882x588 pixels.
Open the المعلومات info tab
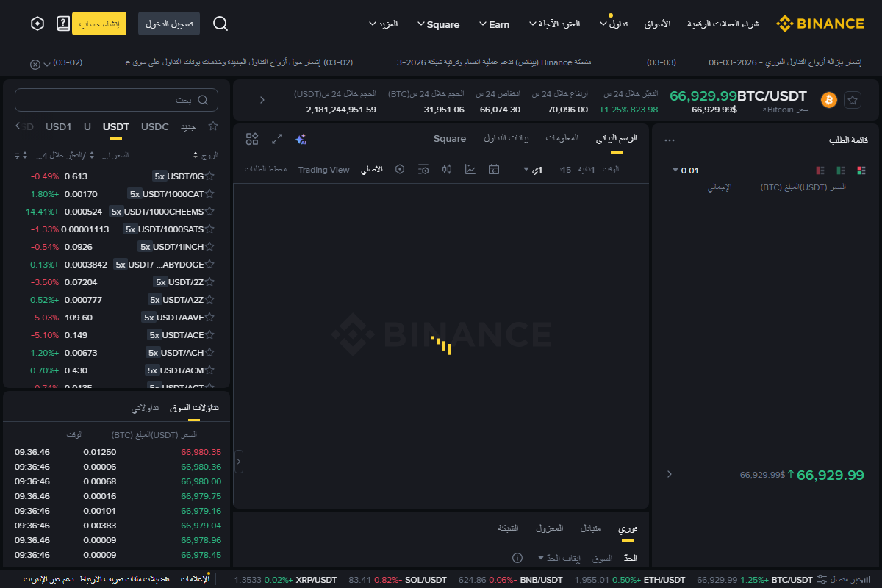click(562, 138)
